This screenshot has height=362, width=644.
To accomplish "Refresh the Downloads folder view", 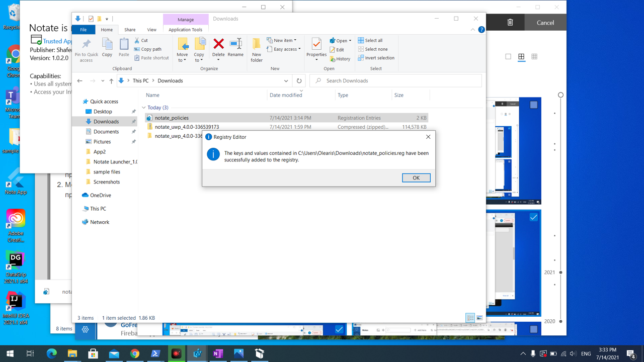I will [299, 80].
